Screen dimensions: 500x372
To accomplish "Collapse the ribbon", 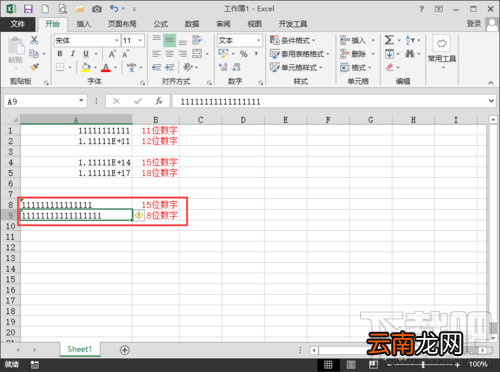I will [491, 82].
